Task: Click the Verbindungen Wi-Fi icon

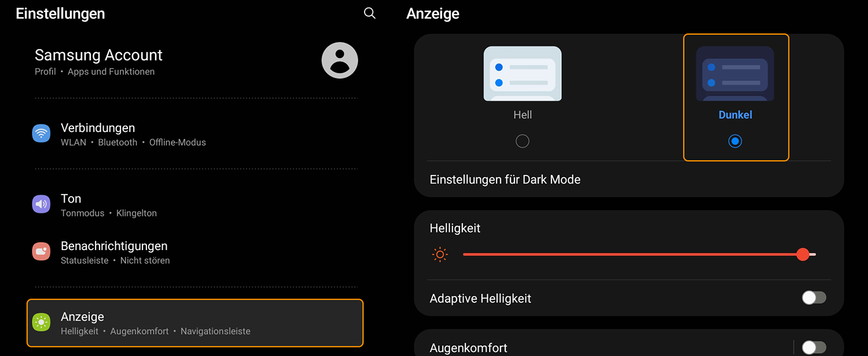Action: pyautogui.click(x=41, y=134)
